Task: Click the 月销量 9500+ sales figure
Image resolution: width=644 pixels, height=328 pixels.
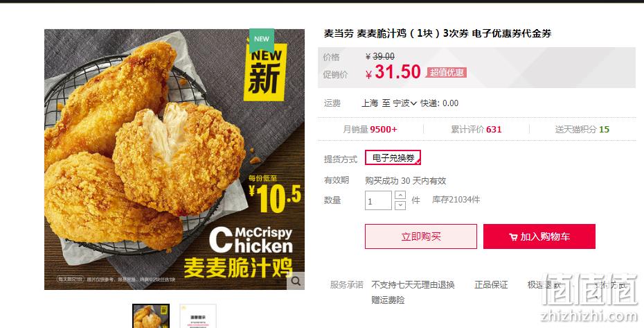Action: click(370, 130)
